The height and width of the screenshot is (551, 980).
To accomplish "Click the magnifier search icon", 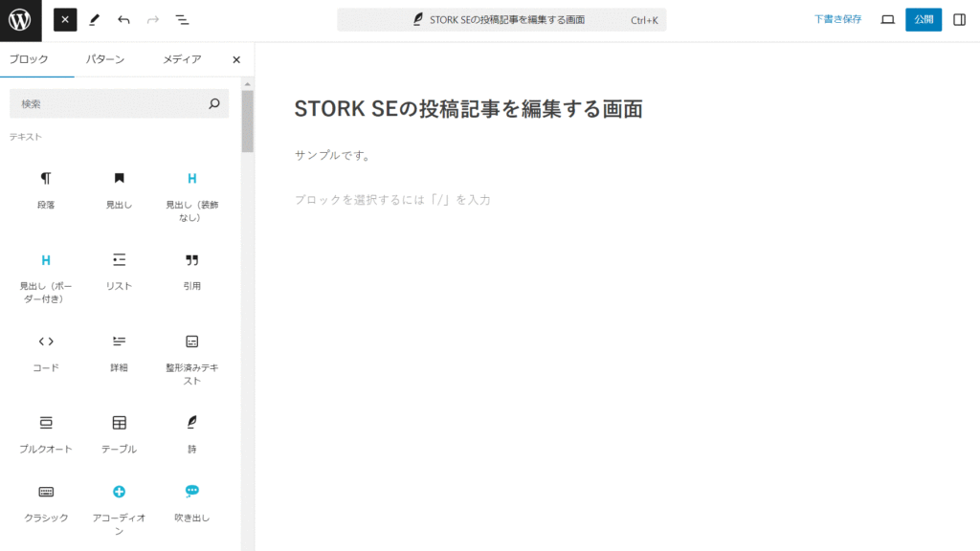I will pos(214,103).
